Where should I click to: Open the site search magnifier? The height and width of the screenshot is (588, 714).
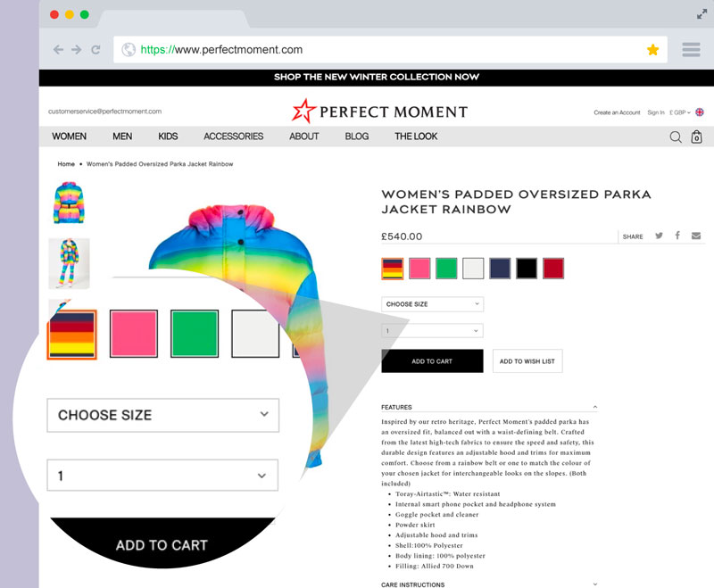click(x=676, y=137)
